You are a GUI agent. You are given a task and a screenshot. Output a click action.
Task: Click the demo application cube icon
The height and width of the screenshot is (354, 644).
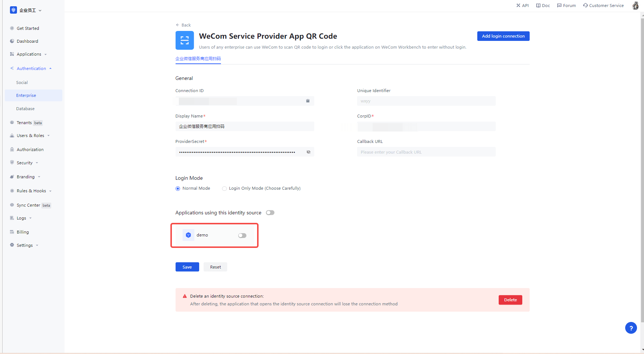click(x=188, y=235)
